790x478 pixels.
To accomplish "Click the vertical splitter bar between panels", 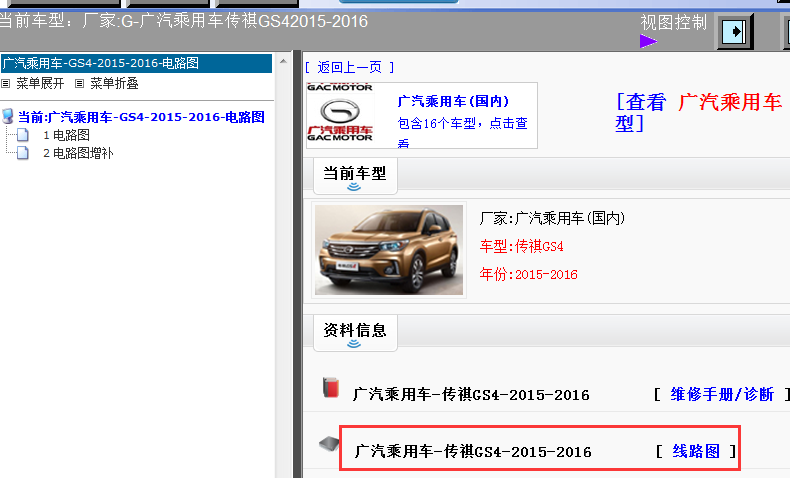I will pyautogui.click(x=297, y=264).
